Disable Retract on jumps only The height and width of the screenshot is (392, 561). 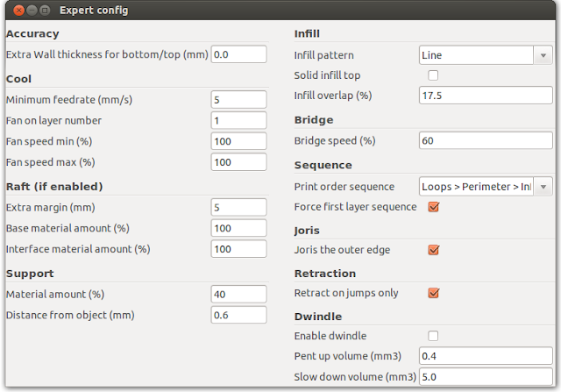(x=432, y=293)
